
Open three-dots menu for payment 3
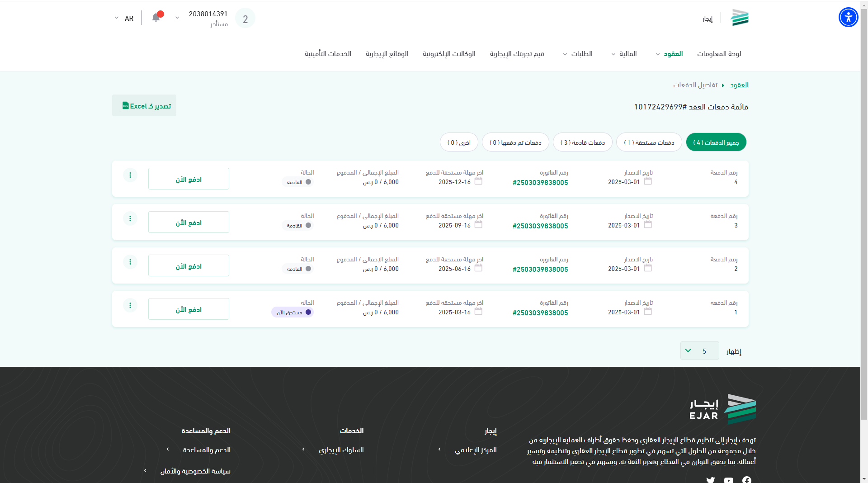130,218
